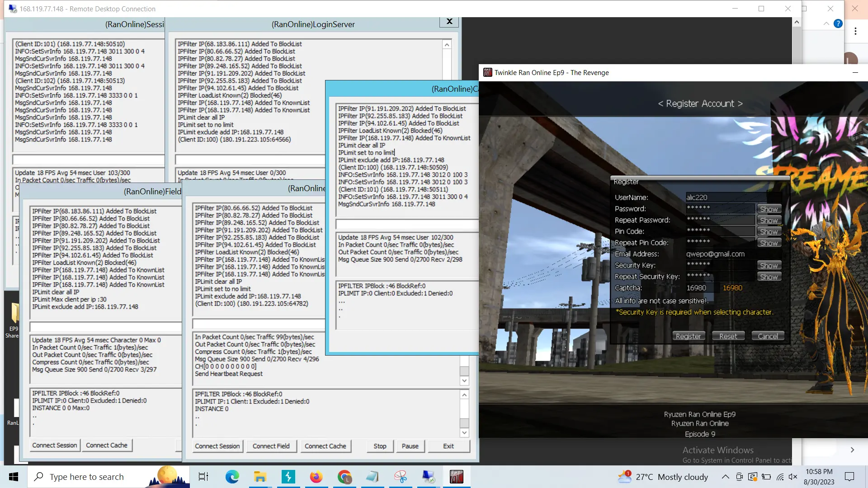
Task: Open the three-dot menu at top right
Action: tap(855, 31)
